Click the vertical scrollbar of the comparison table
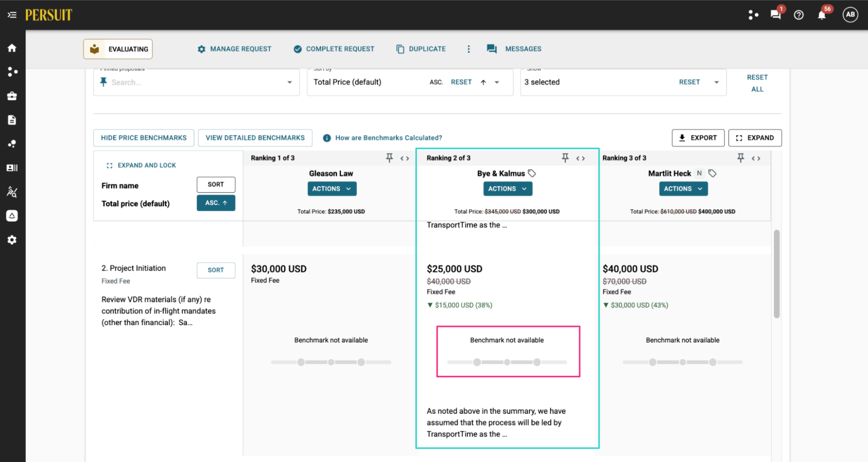Image resolution: width=868 pixels, height=462 pixels. click(x=776, y=274)
